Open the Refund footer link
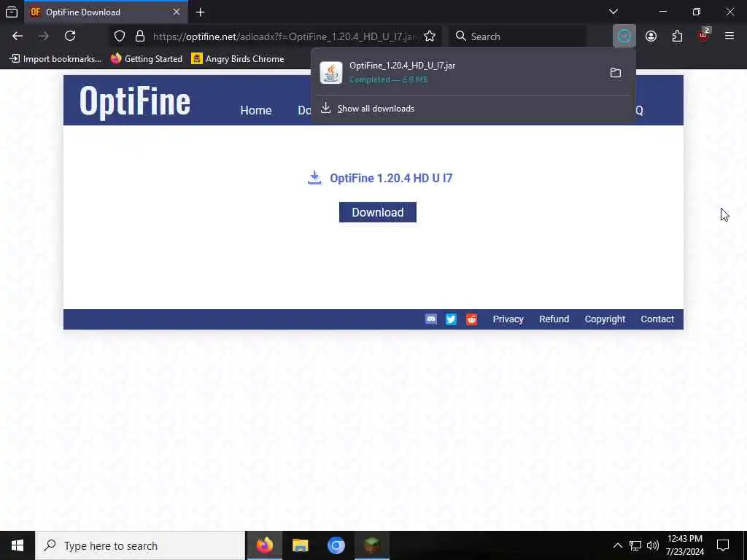The image size is (747, 560). [x=554, y=319]
